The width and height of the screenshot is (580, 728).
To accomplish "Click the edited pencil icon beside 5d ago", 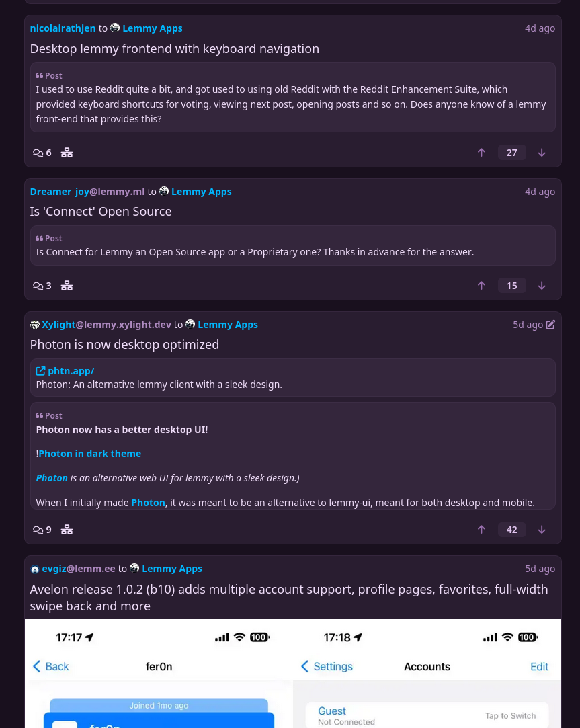I will point(550,325).
